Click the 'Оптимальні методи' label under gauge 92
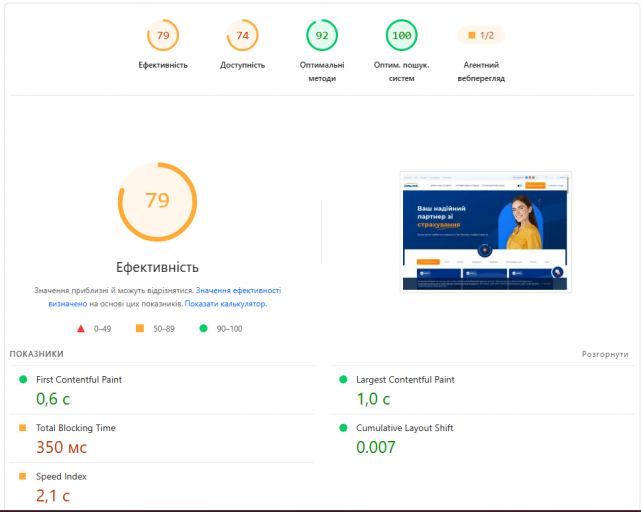Viewport: 641px width, 512px height. pyautogui.click(x=322, y=72)
